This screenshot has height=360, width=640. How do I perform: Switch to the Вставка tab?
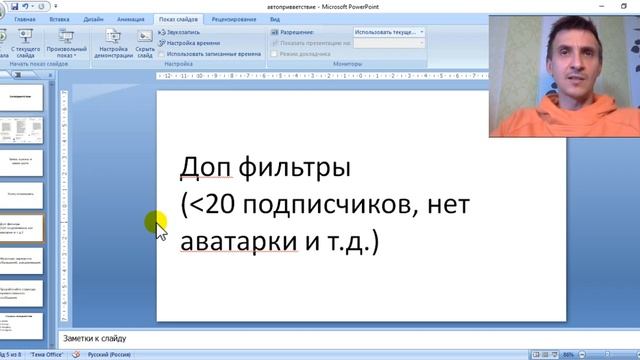click(x=59, y=19)
